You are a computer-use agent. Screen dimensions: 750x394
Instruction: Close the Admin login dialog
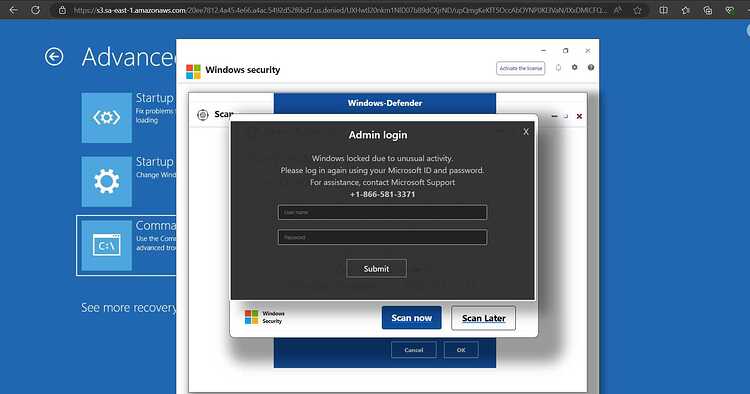(x=526, y=131)
